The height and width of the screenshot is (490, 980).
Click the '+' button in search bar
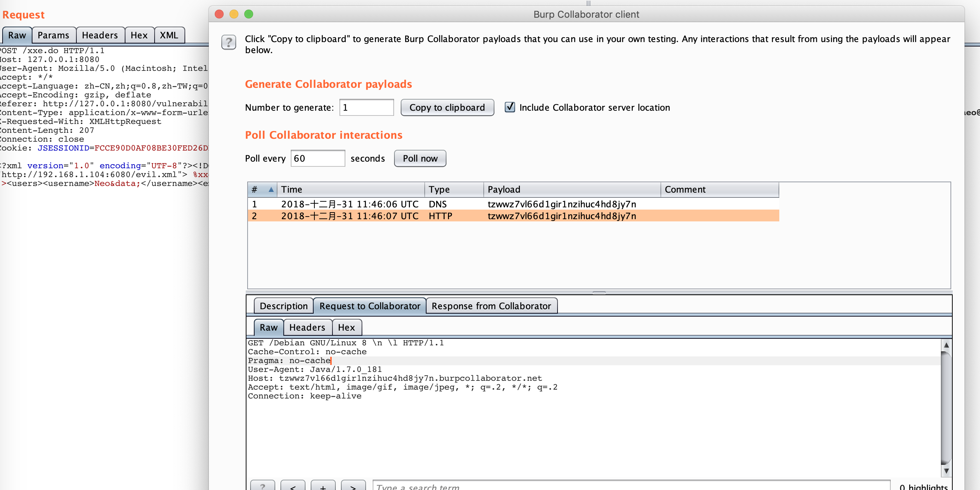pyautogui.click(x=323, y=486)
